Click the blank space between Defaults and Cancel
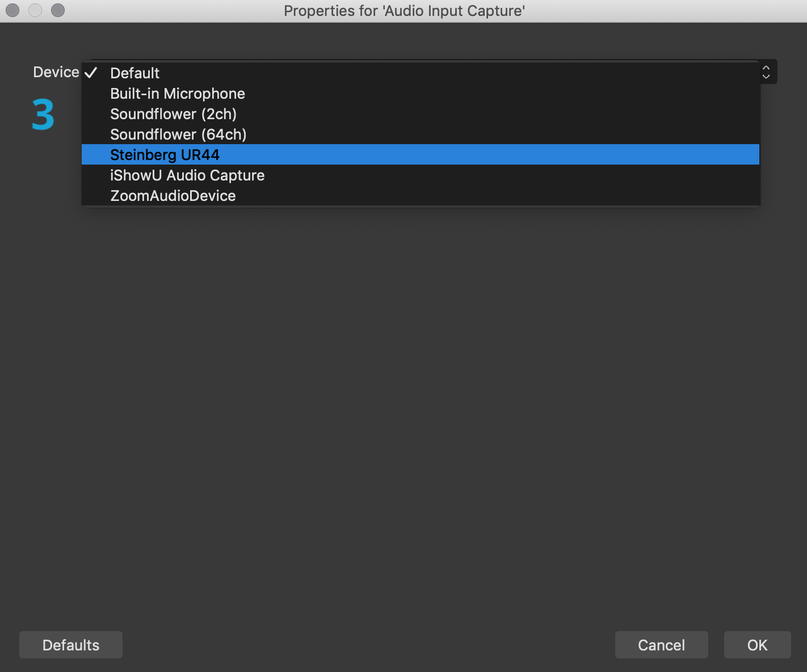The image size is (807, 672). [x=369, y=645]
